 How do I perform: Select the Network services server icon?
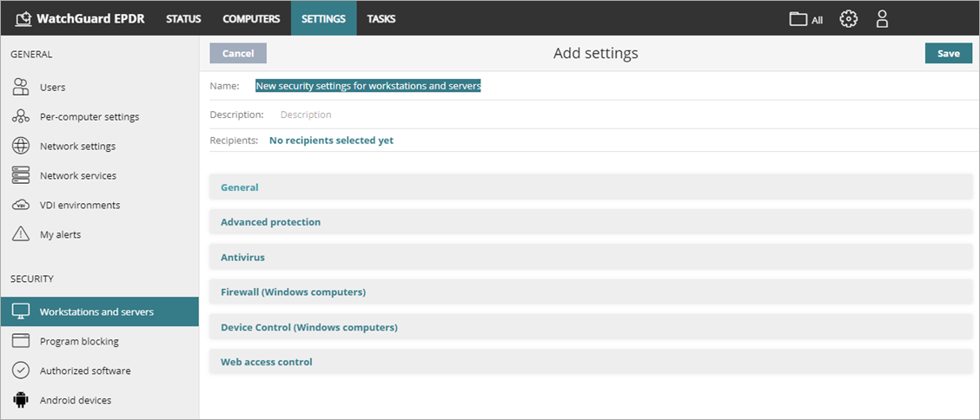(22, 175)
